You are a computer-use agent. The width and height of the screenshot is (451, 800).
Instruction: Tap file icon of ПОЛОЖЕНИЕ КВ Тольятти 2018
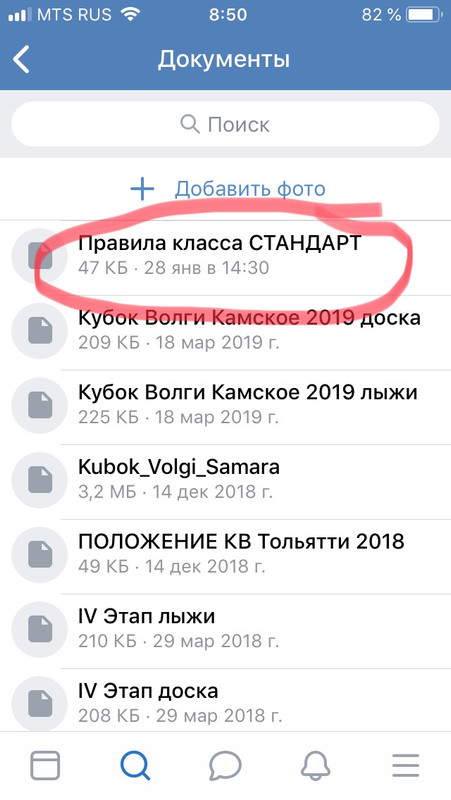(40, 555)
